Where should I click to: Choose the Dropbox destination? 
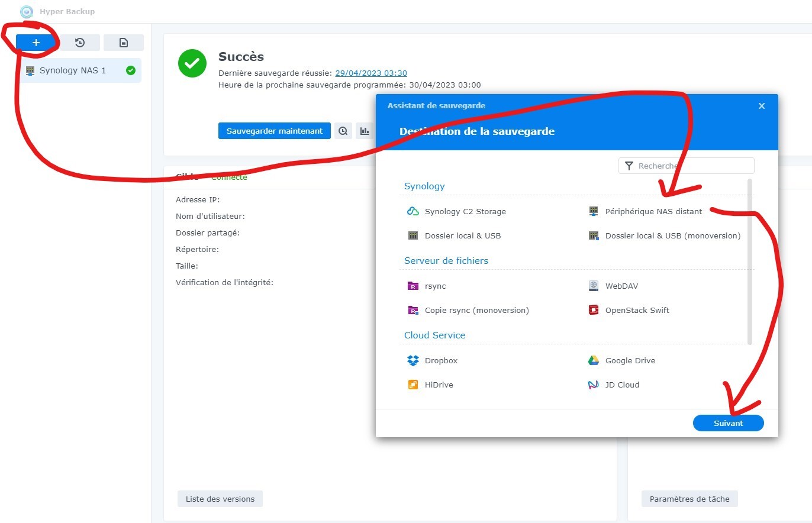coord(433,360)
